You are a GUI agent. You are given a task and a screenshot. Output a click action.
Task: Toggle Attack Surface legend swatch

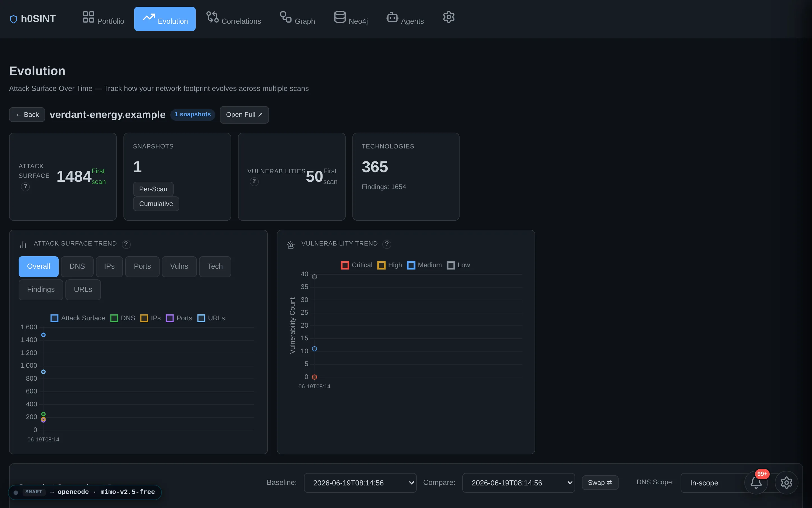[x=54, y=318]
